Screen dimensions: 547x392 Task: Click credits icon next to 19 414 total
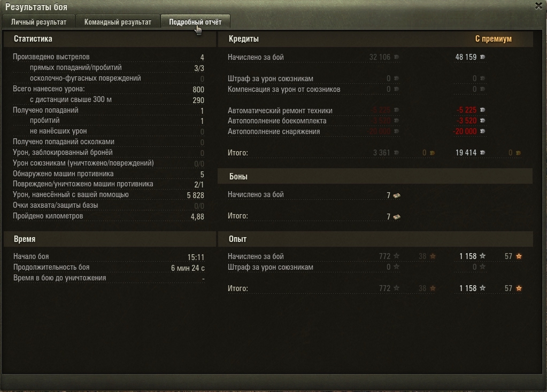click(482, 152)
